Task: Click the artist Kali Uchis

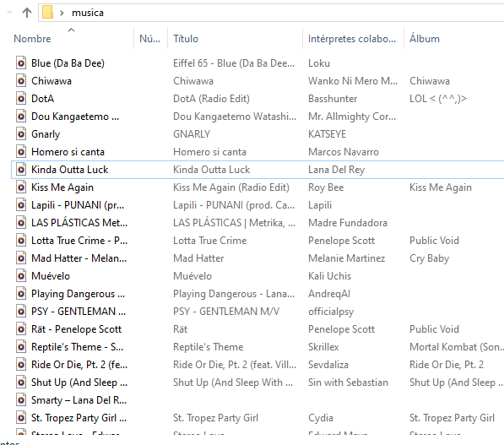Action: [x=329, y=276]
